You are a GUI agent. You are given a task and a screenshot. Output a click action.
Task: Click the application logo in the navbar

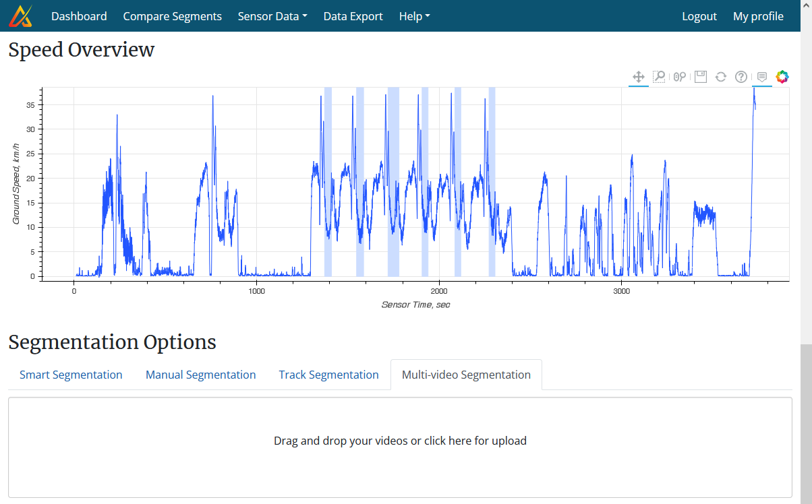click(22, 15)
